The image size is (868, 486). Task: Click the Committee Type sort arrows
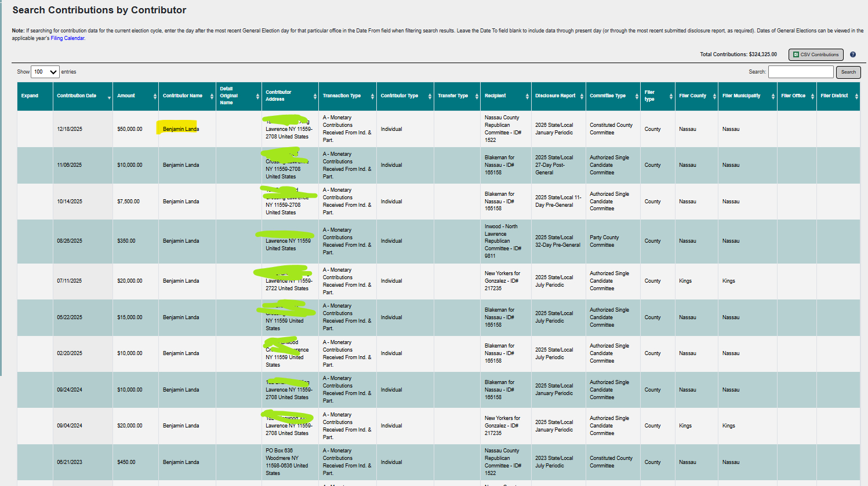click(x=637, y=96)
